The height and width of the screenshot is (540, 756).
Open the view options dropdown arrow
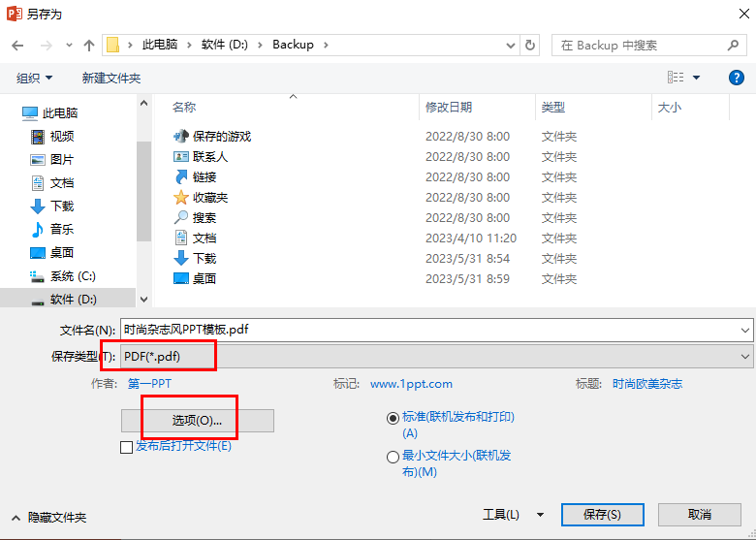tap(696, 78)
